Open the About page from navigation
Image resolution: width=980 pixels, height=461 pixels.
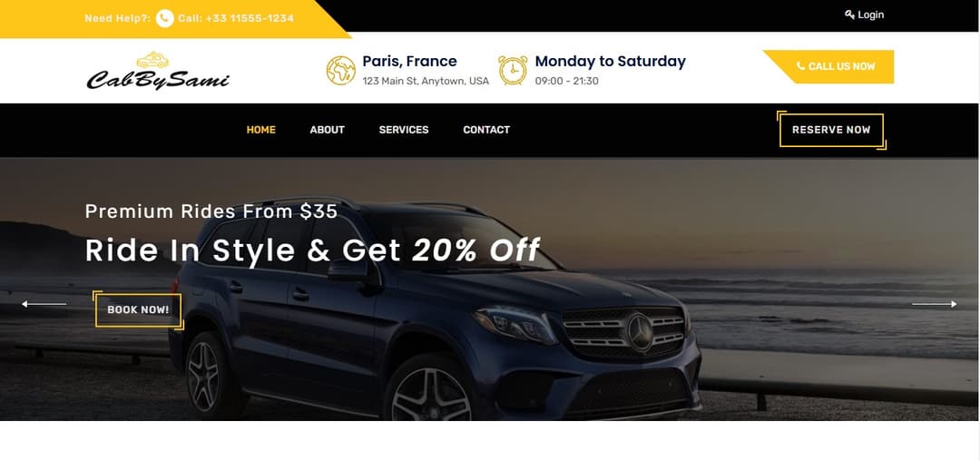pyautogui.click(x=327, y=130)
